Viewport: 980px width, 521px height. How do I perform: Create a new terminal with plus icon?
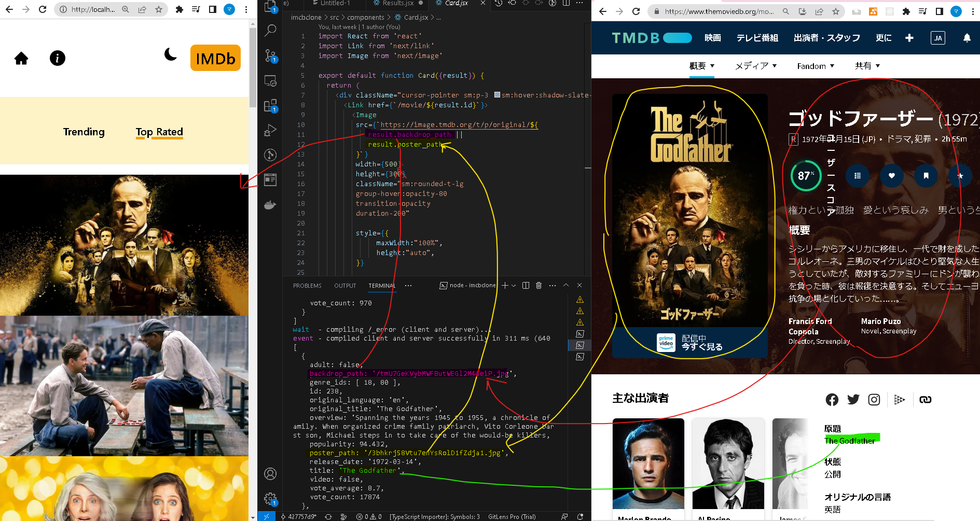(505, 286)
